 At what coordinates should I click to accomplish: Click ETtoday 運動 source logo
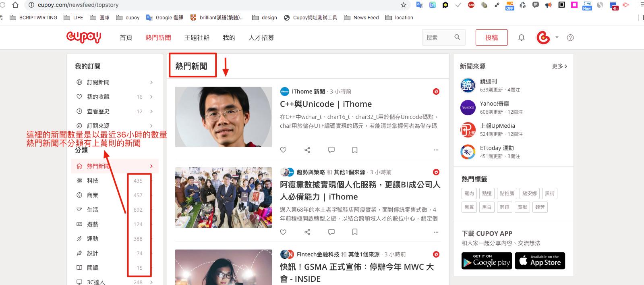tap(468, 152)
